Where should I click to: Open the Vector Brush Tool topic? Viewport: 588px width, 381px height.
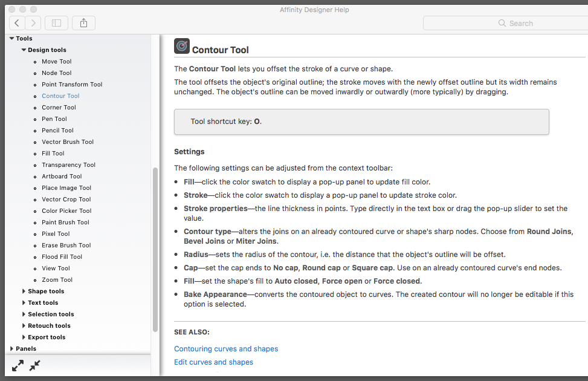pos(68,142)
